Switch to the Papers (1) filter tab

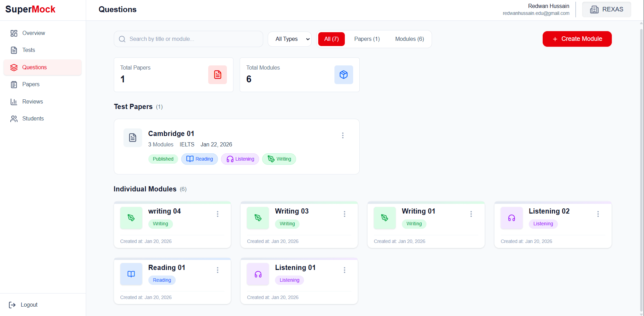[x=367, y=39]
